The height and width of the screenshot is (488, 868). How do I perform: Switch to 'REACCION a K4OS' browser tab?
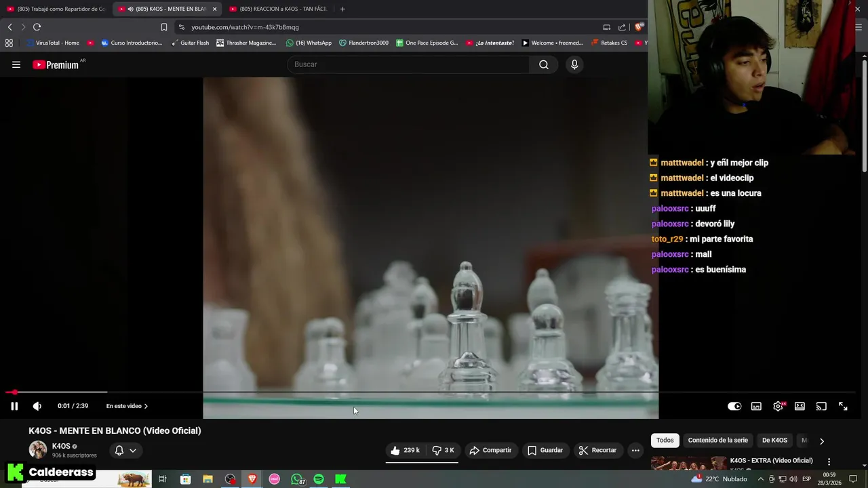click(279, 9)
